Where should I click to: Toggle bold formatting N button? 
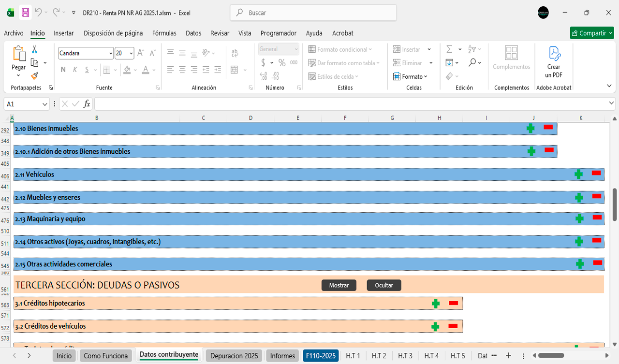click(x=63, y=70)
